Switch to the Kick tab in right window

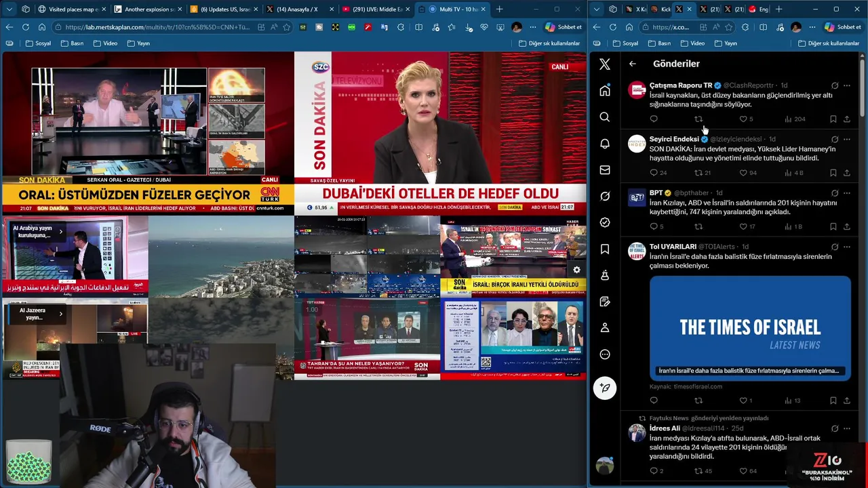pyautogui.click(x=660, y=9)
